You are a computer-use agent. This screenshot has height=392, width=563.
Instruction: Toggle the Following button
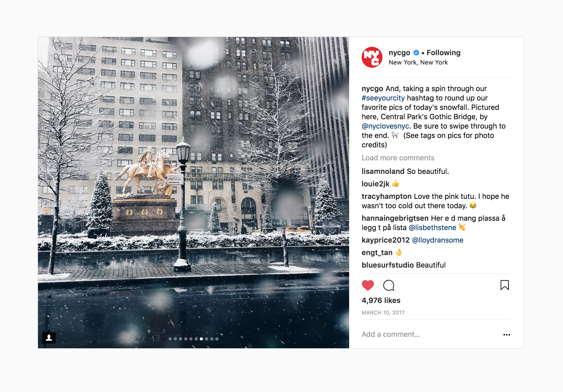pyautogui.click(x=443, y=53)
